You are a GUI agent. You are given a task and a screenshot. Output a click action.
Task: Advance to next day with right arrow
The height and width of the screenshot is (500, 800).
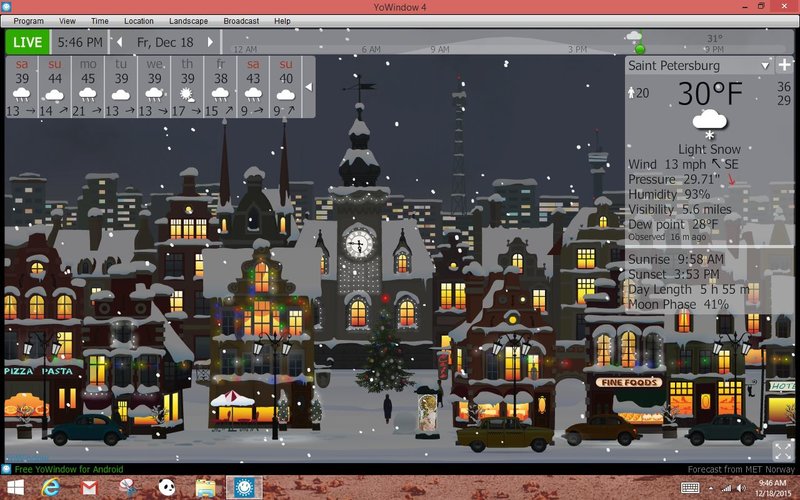pos(210,42)
